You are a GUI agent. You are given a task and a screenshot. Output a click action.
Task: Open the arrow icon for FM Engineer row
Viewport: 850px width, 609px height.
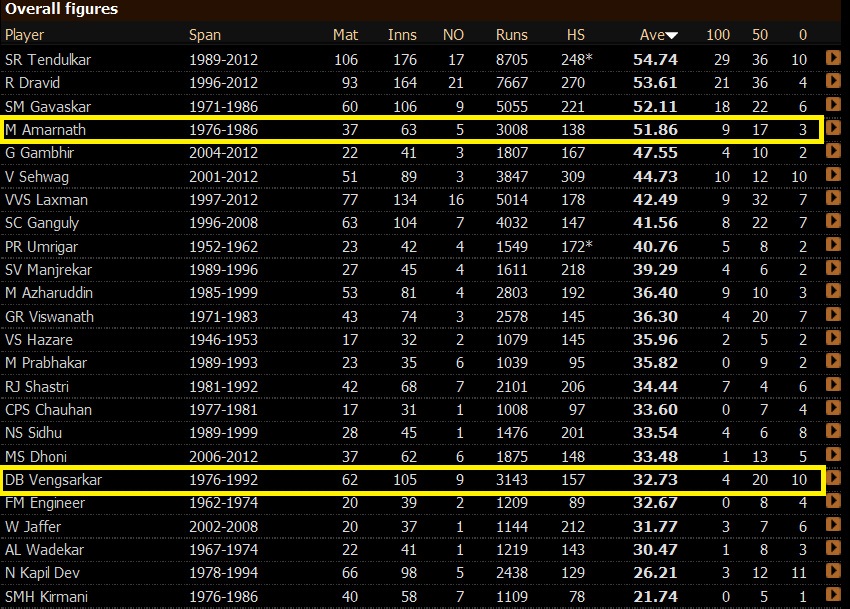pyautogui.click(x=833, y=501)
